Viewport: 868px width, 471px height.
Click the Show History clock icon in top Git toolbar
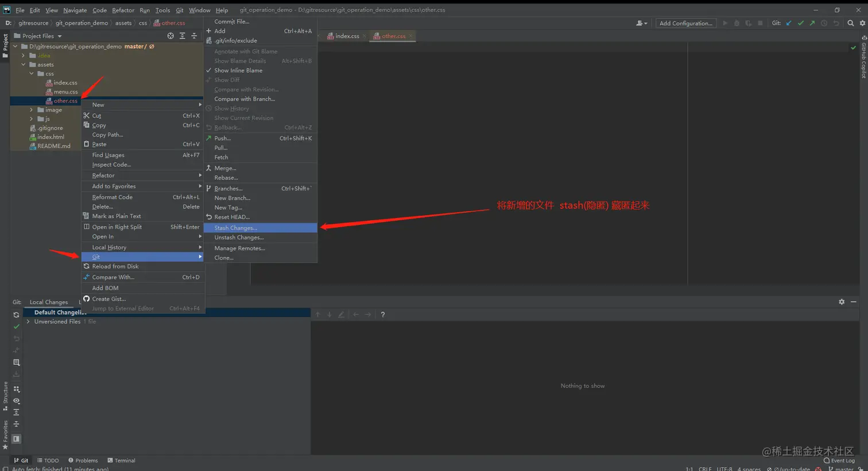pyautogui.click(x=824, y=23)
